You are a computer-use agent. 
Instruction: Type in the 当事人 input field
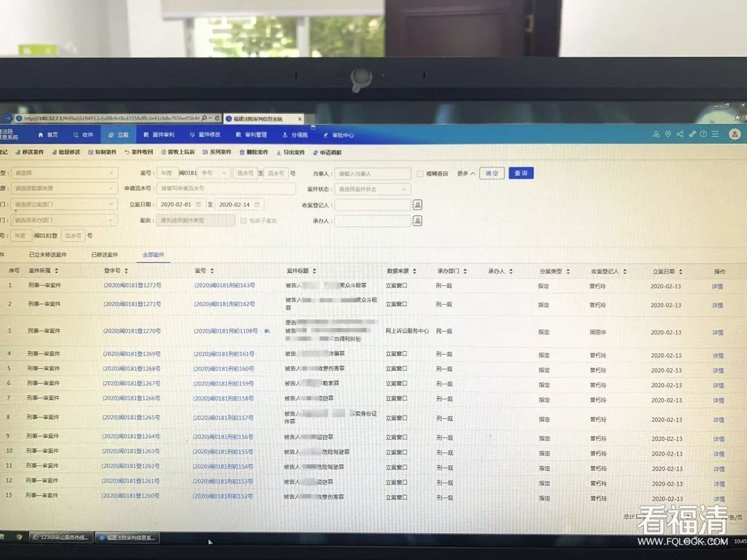[372, 174]
